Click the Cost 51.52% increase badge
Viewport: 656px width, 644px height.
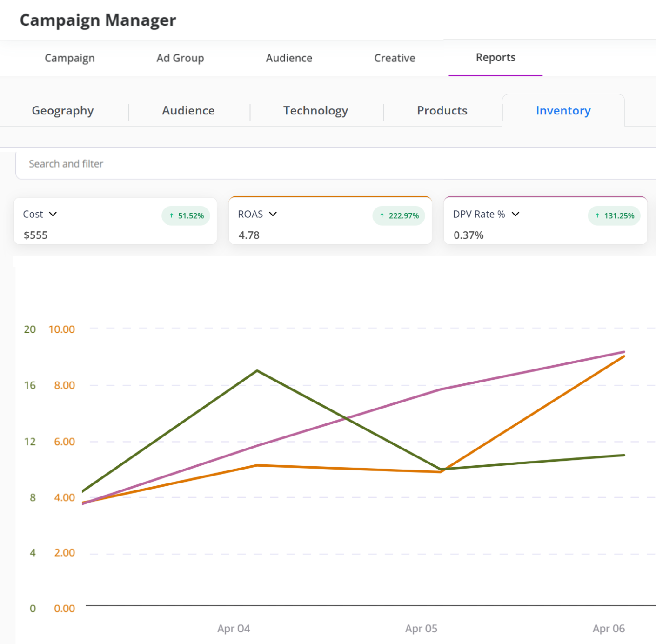[x=186, y=216]
